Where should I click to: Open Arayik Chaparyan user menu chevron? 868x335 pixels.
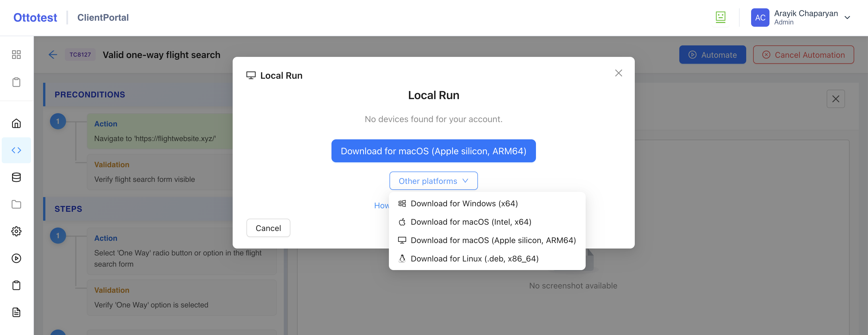click(847, 18)
